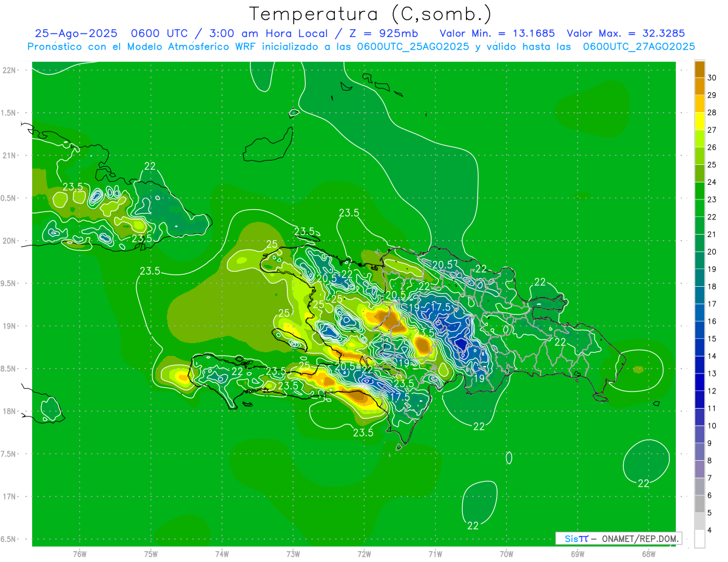Click the "Valor Min. = 13.1685" text
The height and width of the screenshot is (562, 728).
pos(497,33)
